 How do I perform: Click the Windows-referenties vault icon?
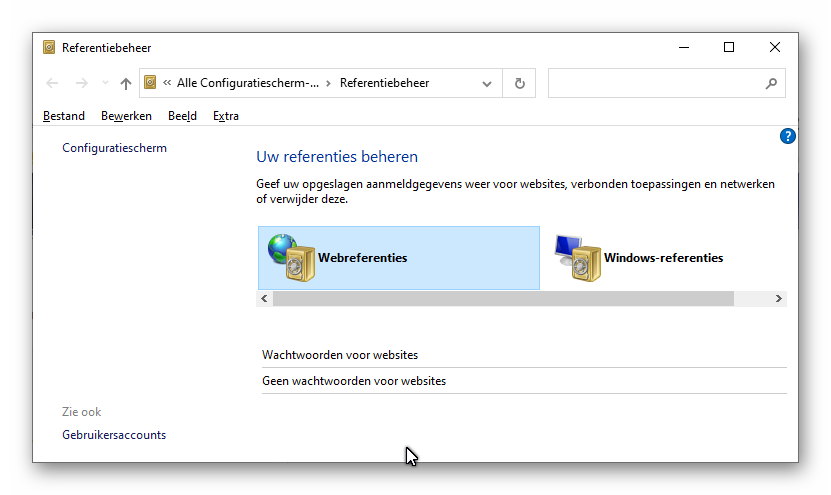pyautogui.click(x=577, y=258)
